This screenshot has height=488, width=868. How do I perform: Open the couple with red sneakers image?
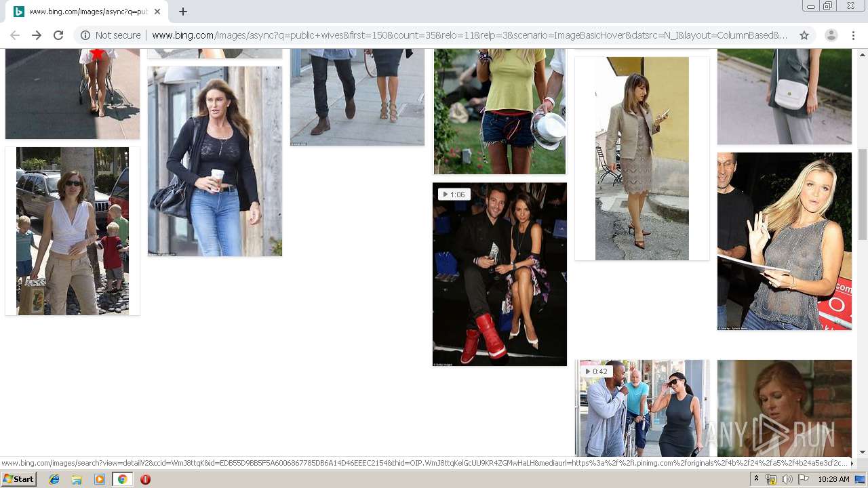point(500,274)
